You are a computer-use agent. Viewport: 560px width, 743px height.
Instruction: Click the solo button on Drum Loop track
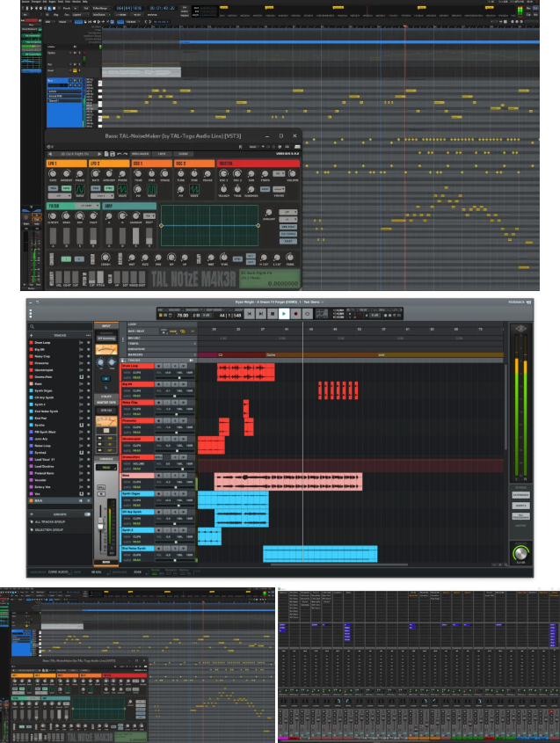(x=175, y=366)
